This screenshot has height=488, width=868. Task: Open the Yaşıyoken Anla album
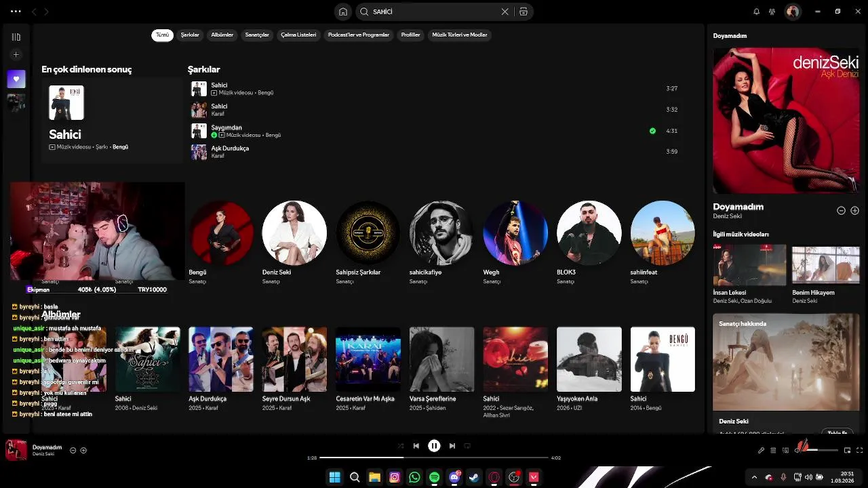tap(589, 369)
